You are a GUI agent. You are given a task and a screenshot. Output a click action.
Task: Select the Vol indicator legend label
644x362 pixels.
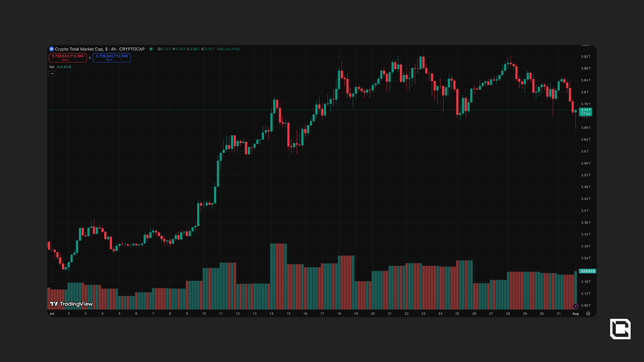(x=52, y=67)
